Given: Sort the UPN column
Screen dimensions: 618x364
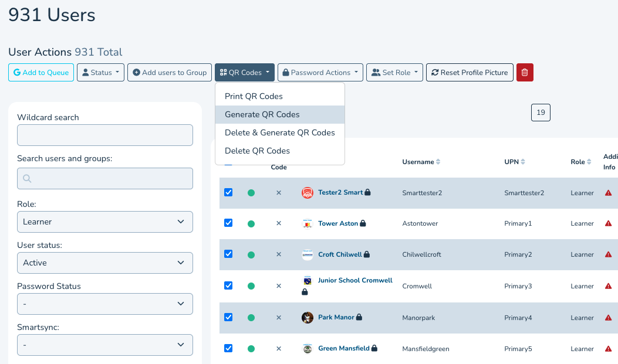Looking at the screenshot, I should [523, 162].
